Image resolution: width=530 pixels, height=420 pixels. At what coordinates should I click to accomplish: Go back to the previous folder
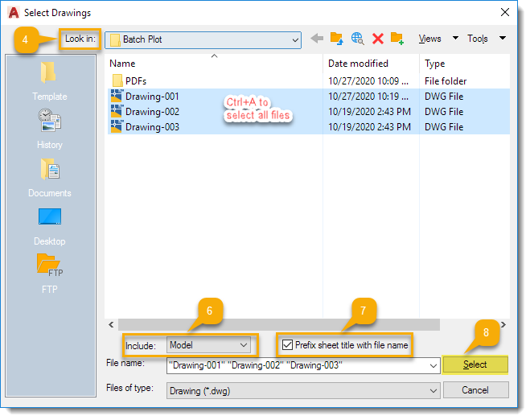(317, 39)
